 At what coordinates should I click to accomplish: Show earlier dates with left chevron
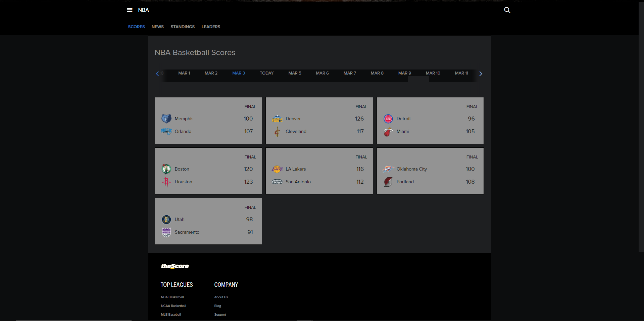coord(157,74)
